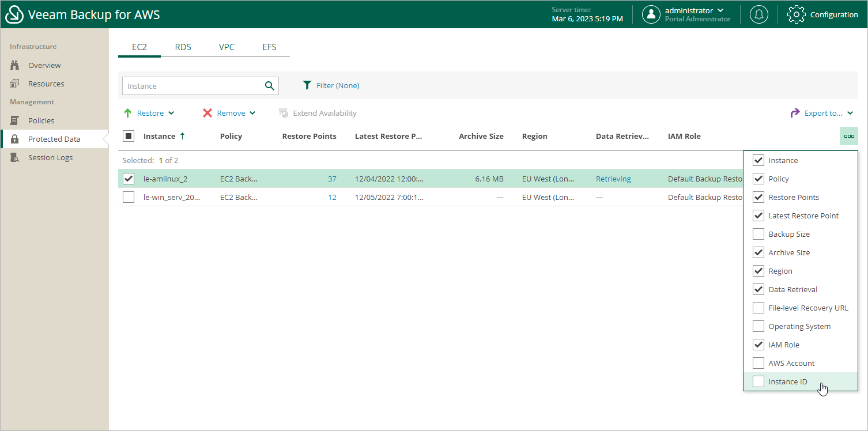868x431 pixels.
Task: Open the EFS tab
Action: coord(269,47)
